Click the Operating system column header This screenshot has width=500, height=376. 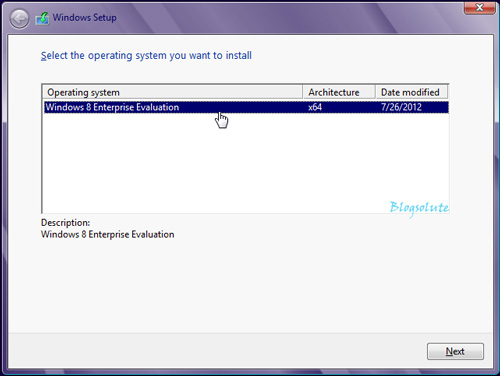pyautogui.click(x=172, y=92)
